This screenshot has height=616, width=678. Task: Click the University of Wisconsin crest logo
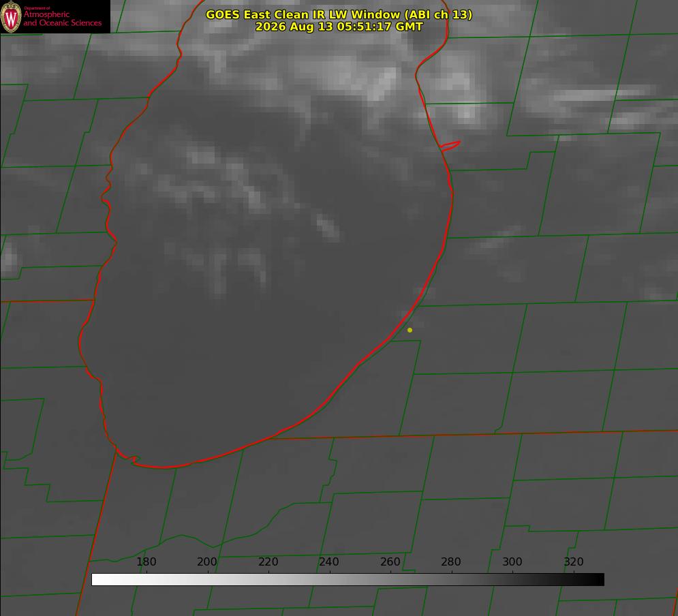11,16
